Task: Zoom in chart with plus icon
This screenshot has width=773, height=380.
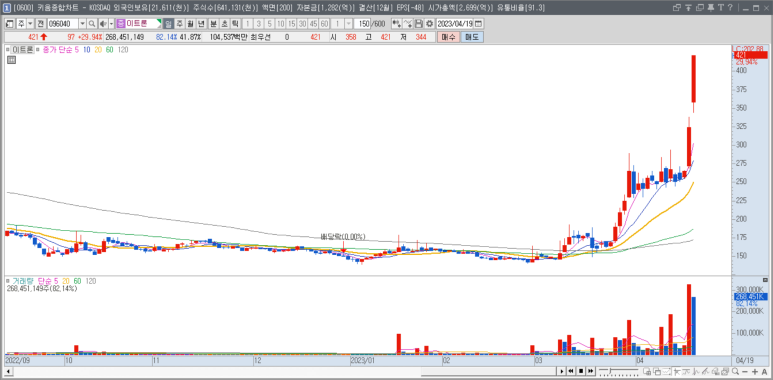Action: [x=755, y=371]
